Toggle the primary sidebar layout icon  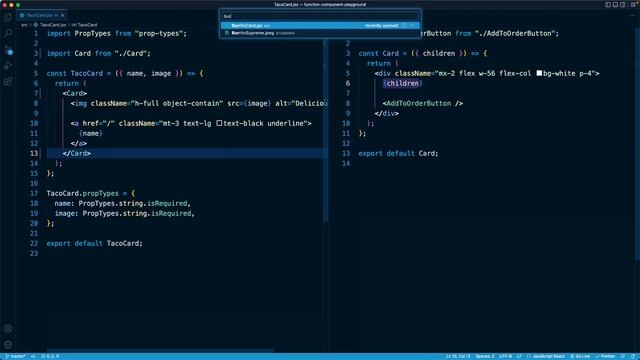pyautogui.click(x=608, y=5)
